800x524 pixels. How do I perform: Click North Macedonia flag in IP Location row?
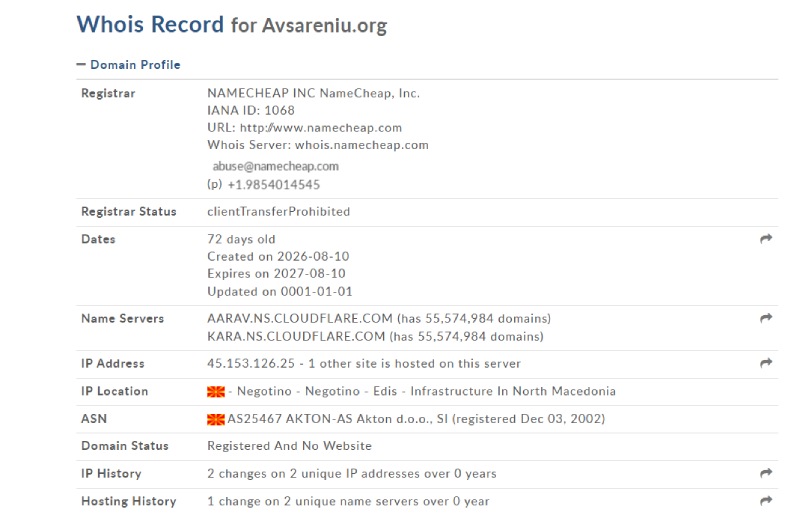point(216,392)
